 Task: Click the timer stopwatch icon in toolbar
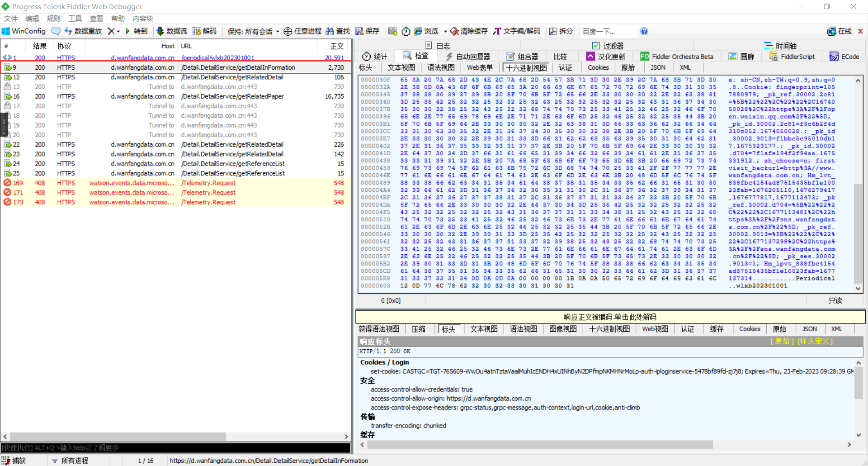point(406,31)
